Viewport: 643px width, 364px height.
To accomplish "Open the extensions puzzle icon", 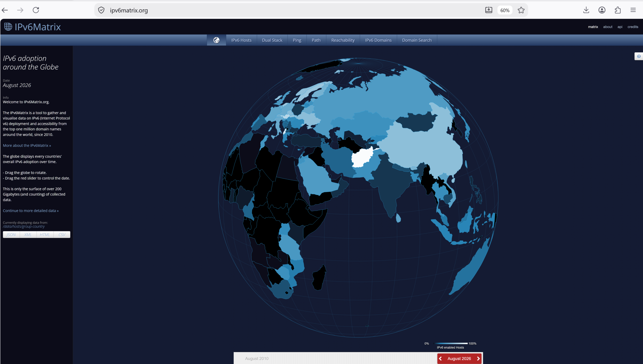I will pos(618,10).
